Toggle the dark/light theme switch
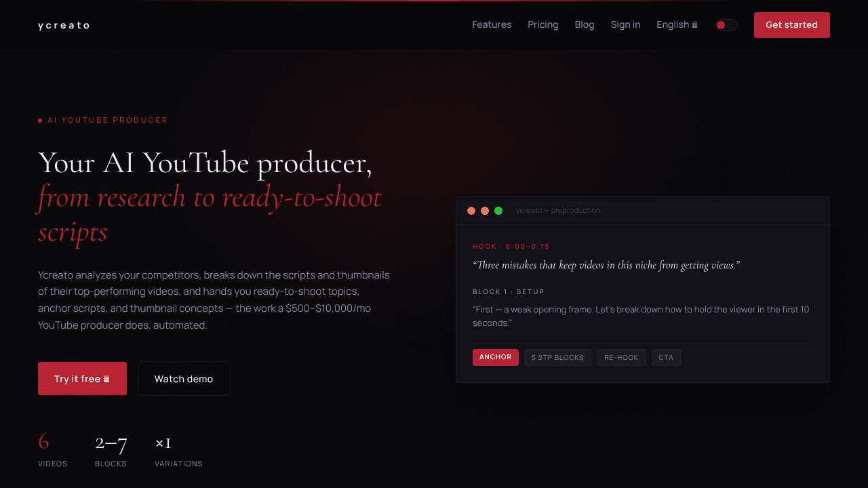The width and height of the screenshot is (868, 488). click(726, 25)
